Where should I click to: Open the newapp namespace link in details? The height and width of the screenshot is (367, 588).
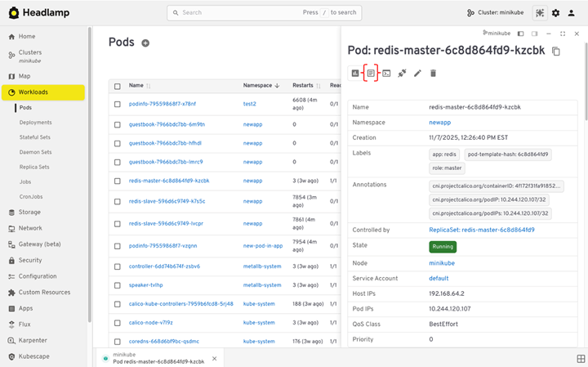click(x=439, y=123)
